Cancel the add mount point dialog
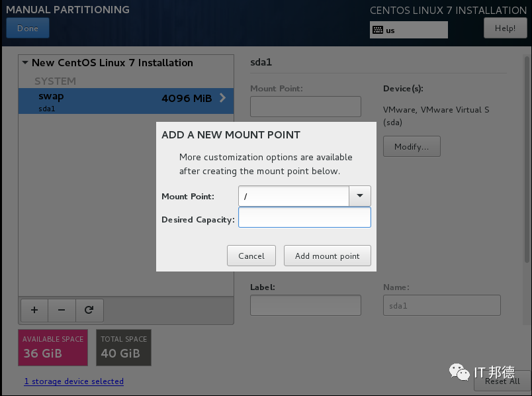532x396 pixels. (x=251, y=256)
